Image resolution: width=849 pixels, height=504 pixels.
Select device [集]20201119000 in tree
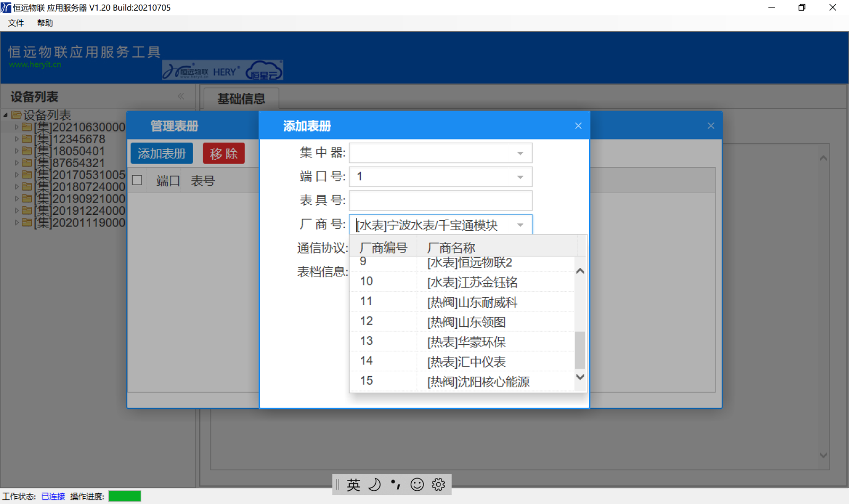(80, 222)
